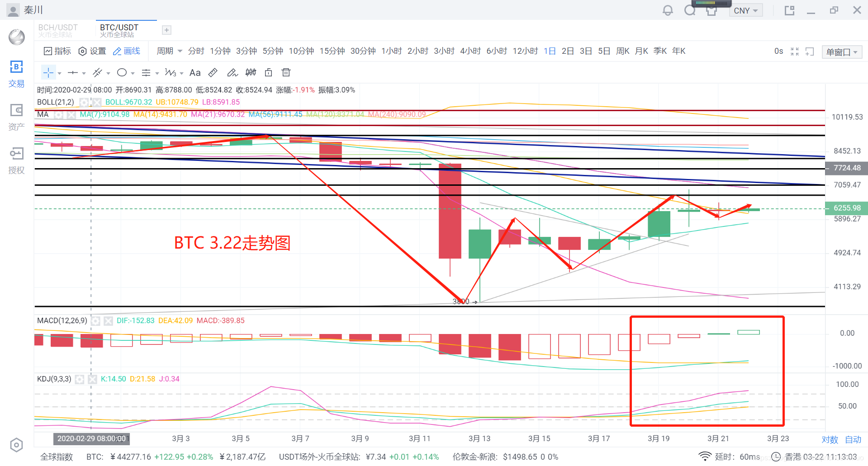Open the globe market icon in sidebar

[x=17, y=37]
